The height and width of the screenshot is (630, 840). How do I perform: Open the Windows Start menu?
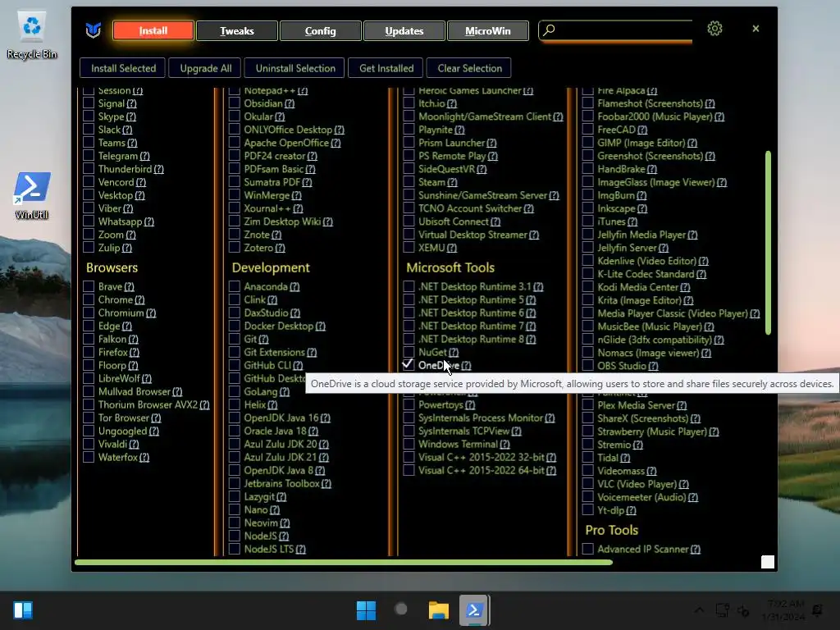pos(366,610)
